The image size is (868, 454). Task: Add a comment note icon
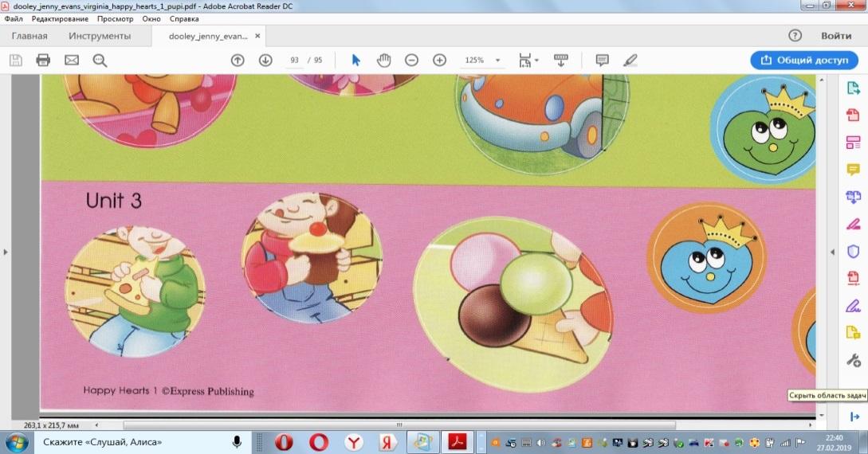tap(603, 60)
